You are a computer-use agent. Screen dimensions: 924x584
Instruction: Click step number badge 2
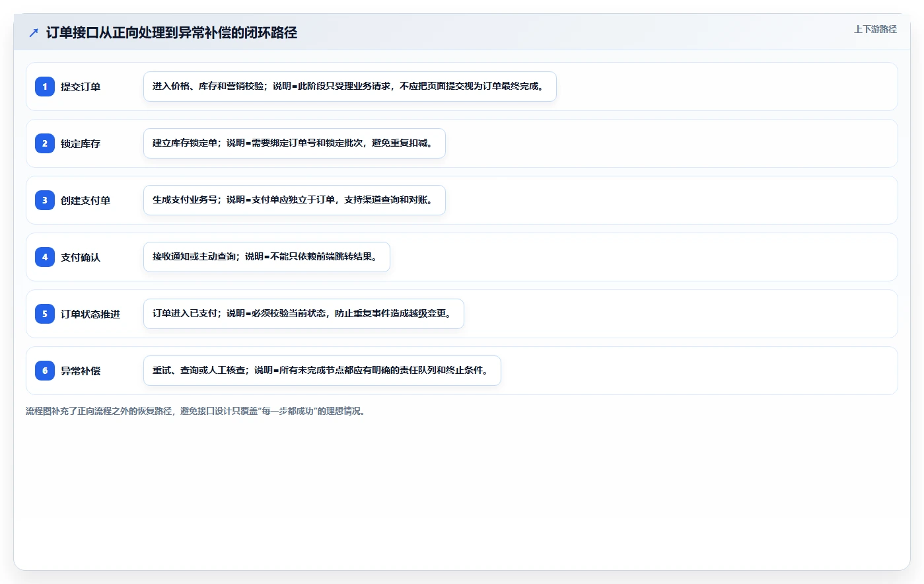(x=45, y=143)
